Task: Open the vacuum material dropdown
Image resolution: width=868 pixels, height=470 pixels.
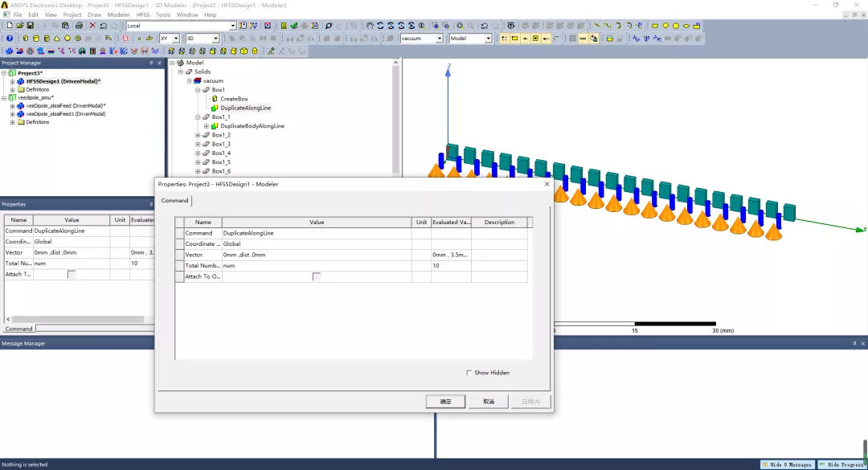Action: (x=439, y=39)
